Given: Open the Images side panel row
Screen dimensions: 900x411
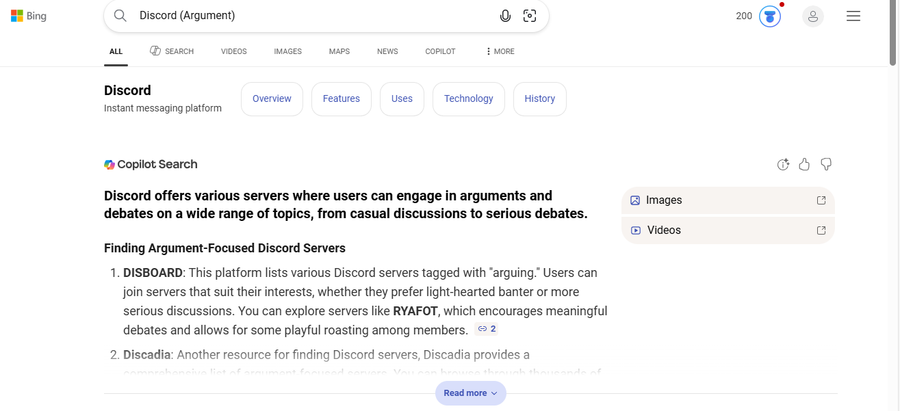Looking at the screenshot, I should pyautogui.click(x=728, y=200).
